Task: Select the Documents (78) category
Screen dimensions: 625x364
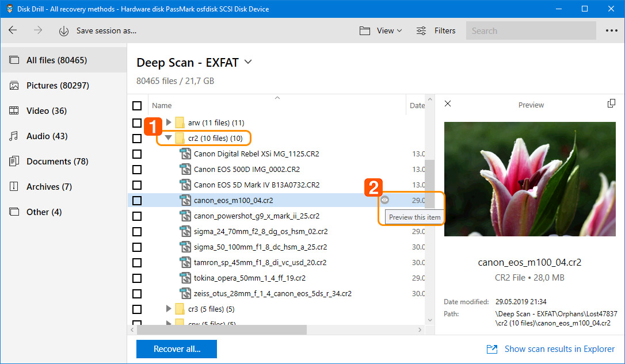Action: [x=64, y=161]
